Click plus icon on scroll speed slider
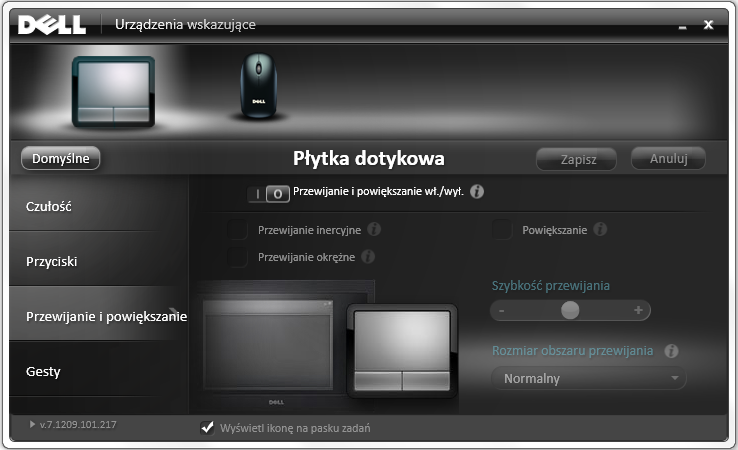This screenshot has width=738, height=450. (638, 310)
